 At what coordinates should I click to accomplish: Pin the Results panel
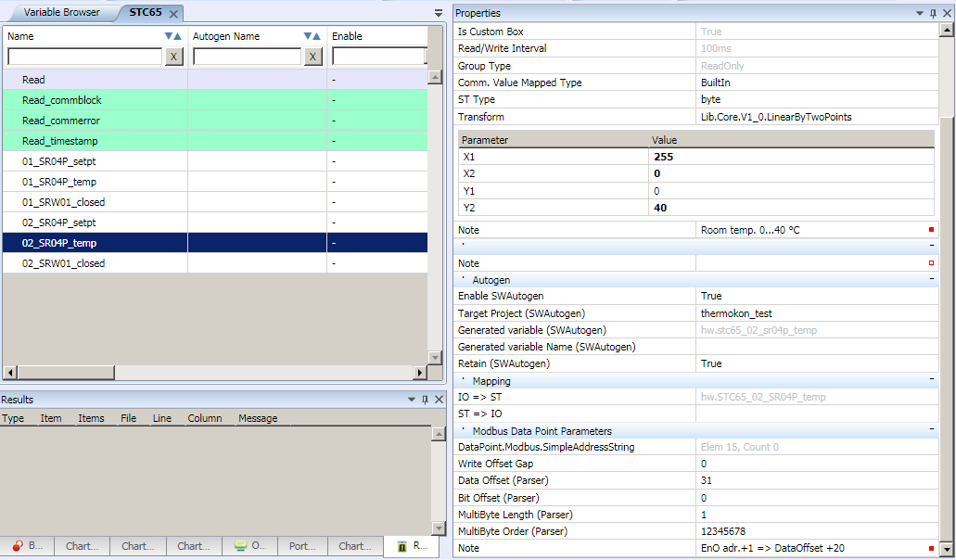tap(425, 400)
